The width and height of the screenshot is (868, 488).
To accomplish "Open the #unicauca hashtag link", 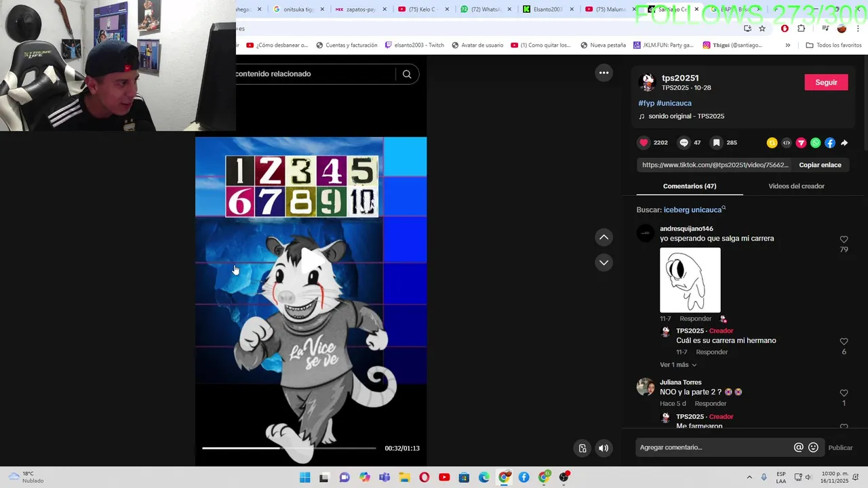I will [x=673, y=103].
